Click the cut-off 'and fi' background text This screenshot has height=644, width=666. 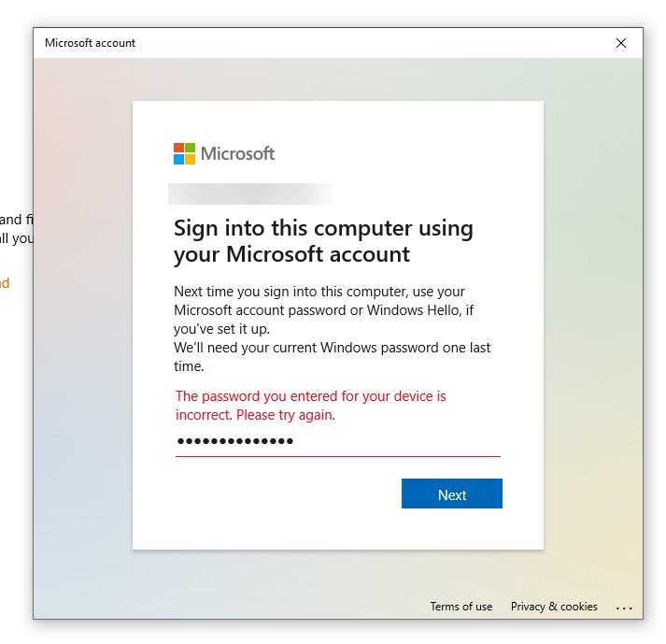point(17,220)
